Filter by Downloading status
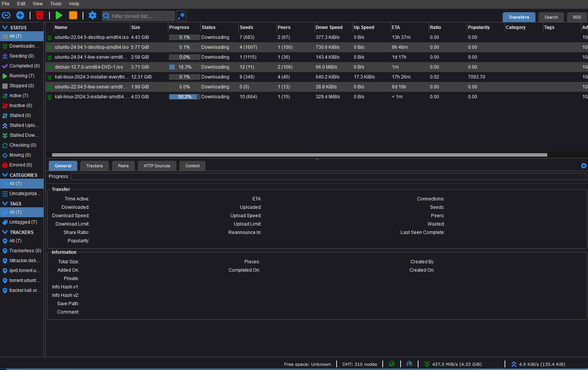 pos(22,46)
